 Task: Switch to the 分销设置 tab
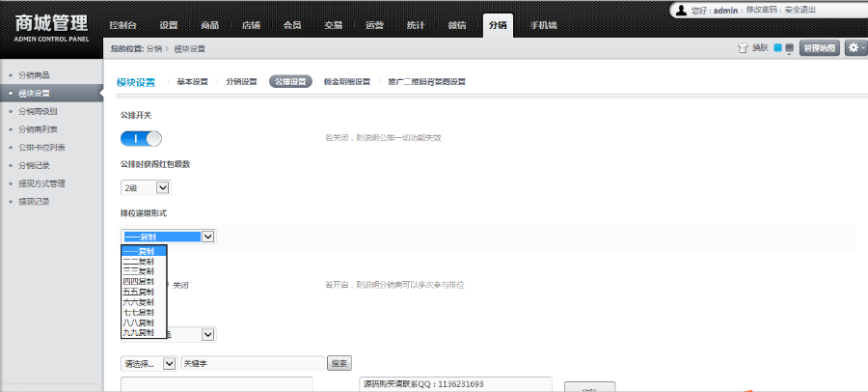point(241,81)
